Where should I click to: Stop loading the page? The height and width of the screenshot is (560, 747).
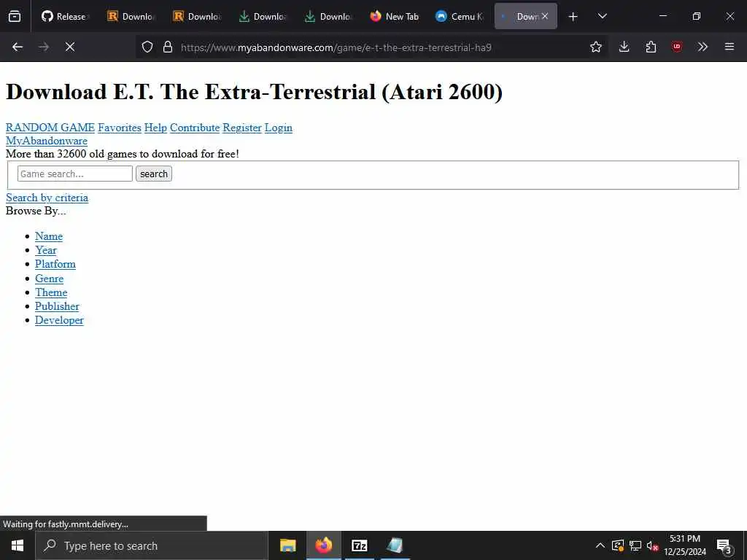[70, 47]
